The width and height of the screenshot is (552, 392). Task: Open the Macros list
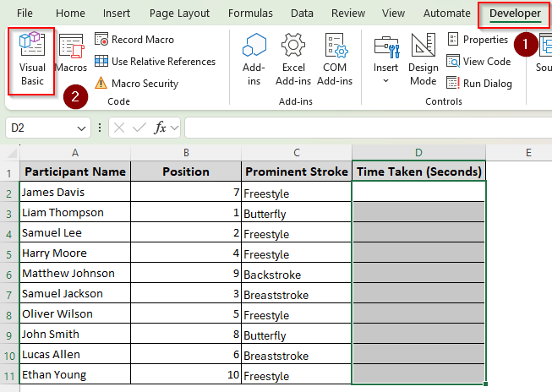pyautogui.click(x=71, y=52)
